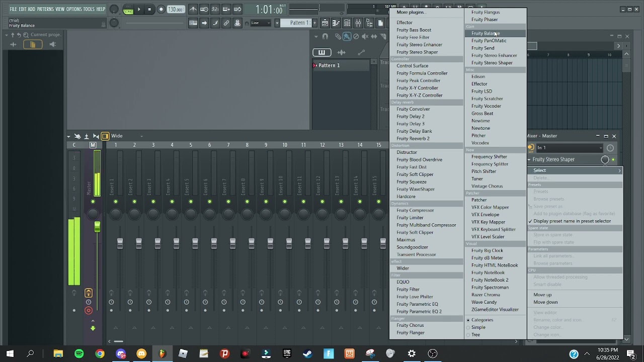The height and width of the screenshot is (362, 644).
Task: Click the link (chain) icon in toolbar
Action: point(226,23)
